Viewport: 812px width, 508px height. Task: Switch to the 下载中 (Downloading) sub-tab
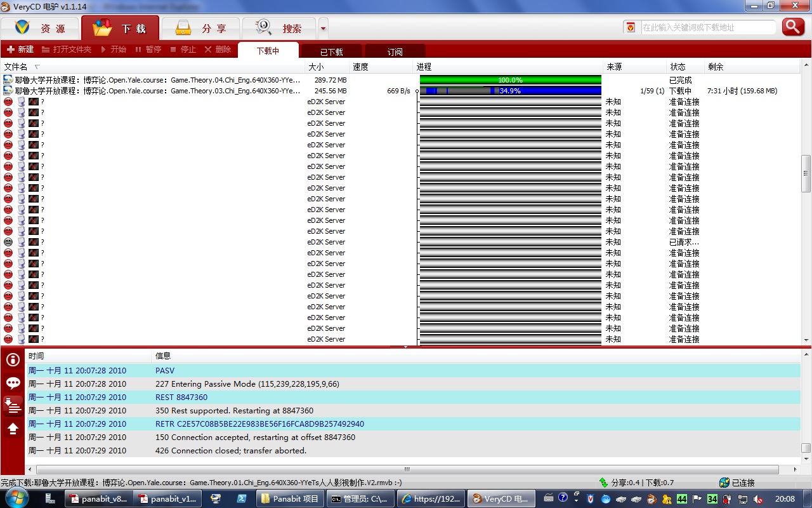tap(268, 51)
